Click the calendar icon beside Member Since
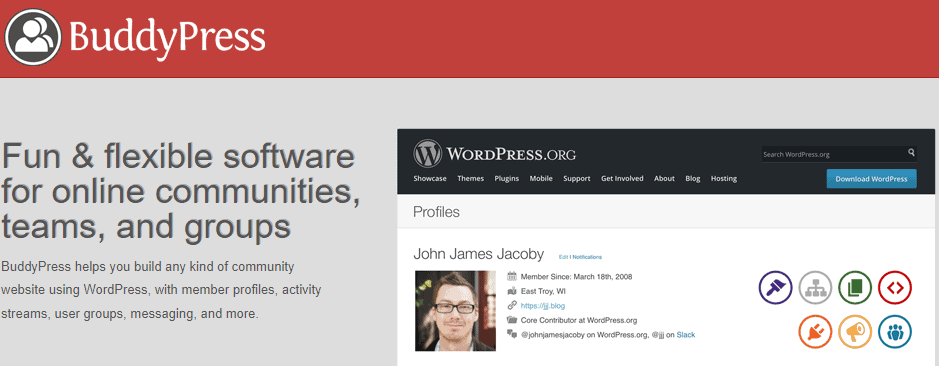Screen dimensions: 939x366 coord(512,276)
